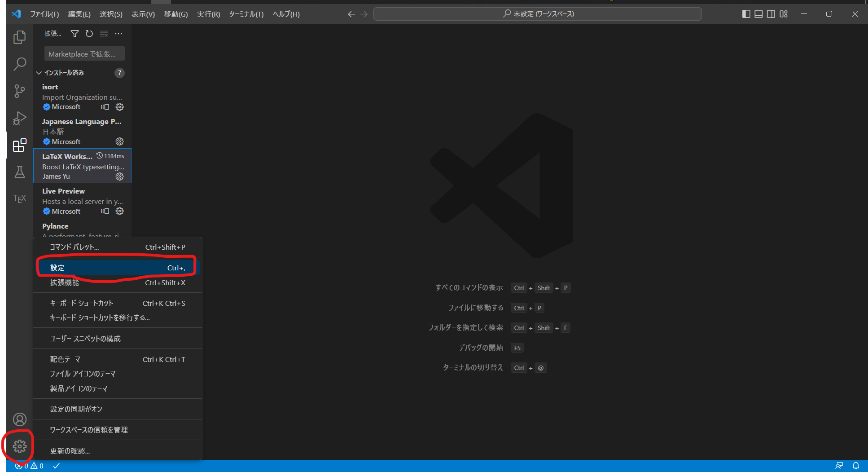Open the Testing flask icon

click(x=20, y=172)
